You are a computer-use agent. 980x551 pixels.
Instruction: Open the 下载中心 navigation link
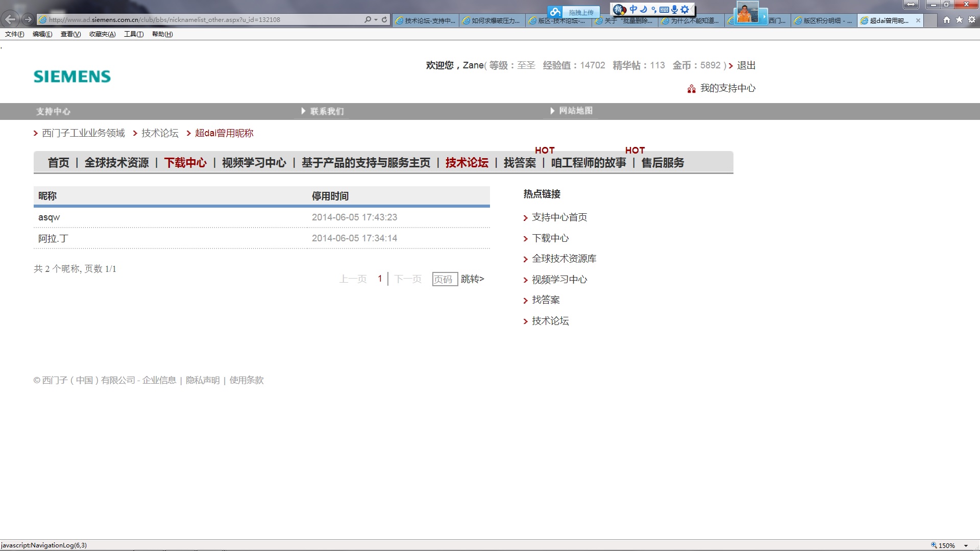point(185,163)
